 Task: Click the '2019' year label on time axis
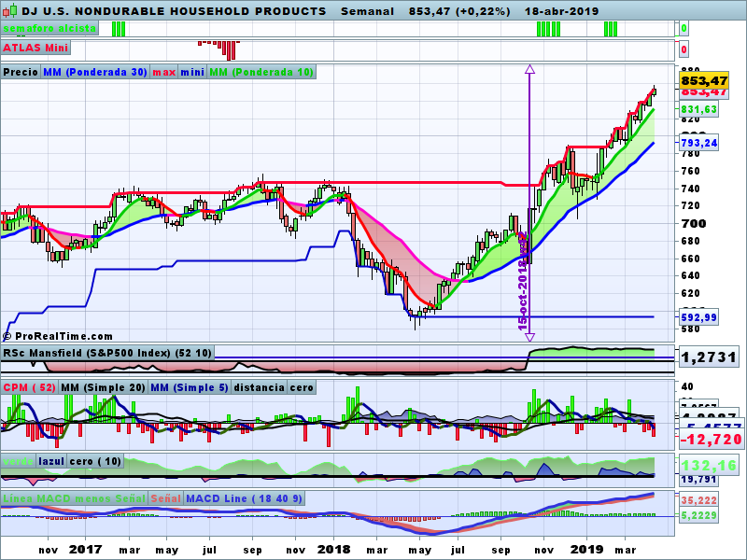coord(586,549)
